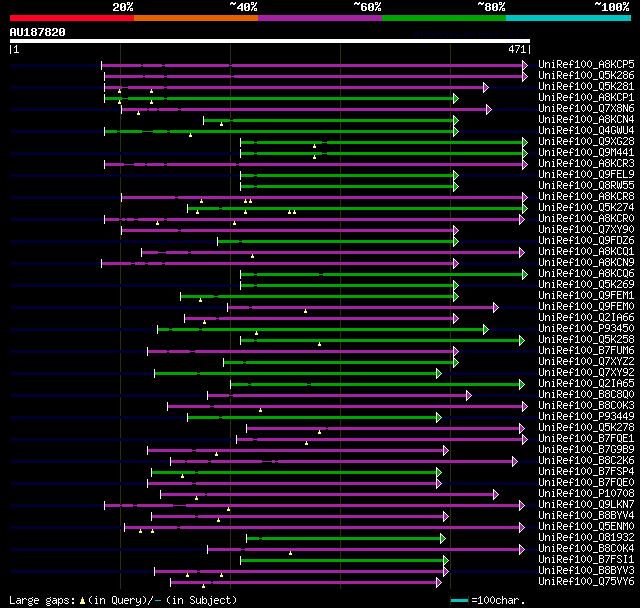This screenshot has width=640, height=608.
Task: Select the UniRef100_A8KCQ1 label
Action: [586, 252]
